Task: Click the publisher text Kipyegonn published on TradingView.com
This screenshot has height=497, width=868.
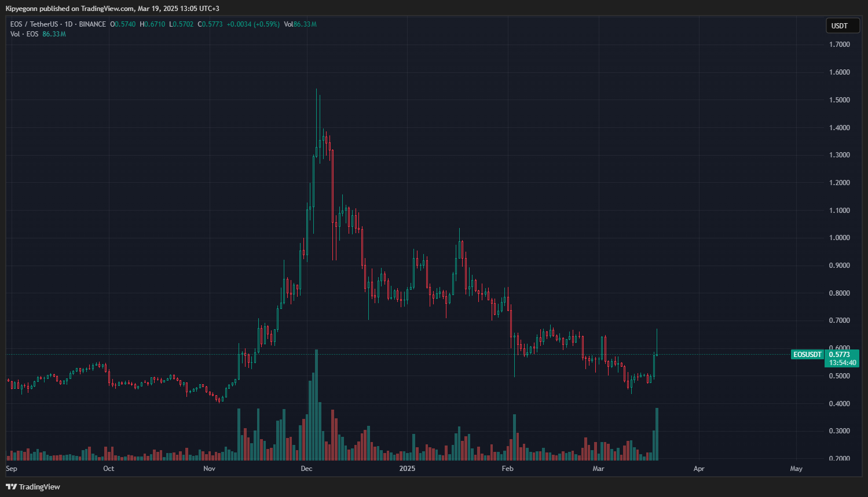Action: click(69, 9)
